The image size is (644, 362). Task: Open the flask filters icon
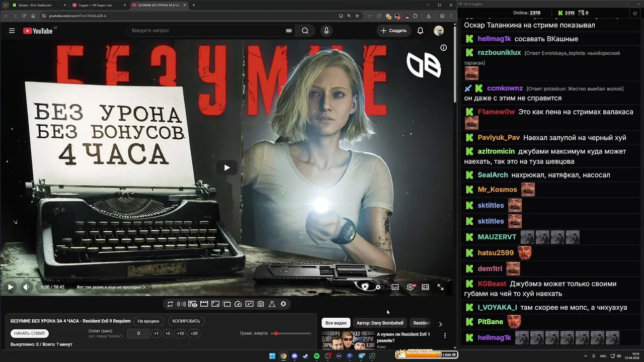272,304
